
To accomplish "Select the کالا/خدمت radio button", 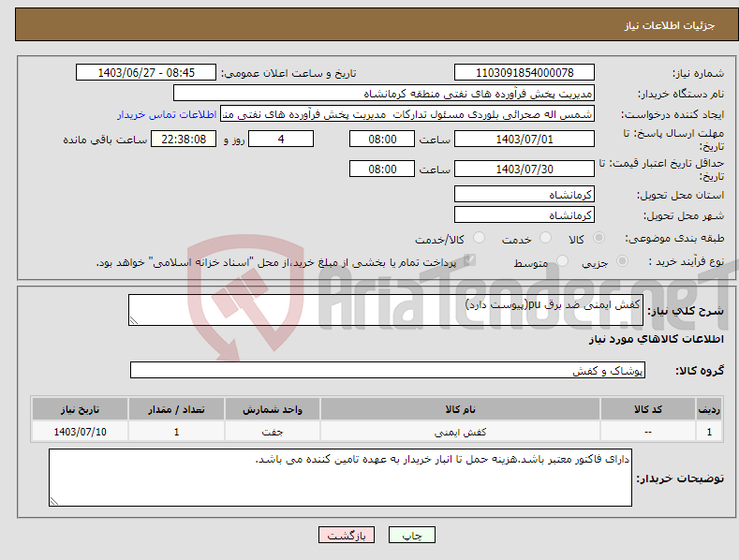I will [x=479, y=238].
